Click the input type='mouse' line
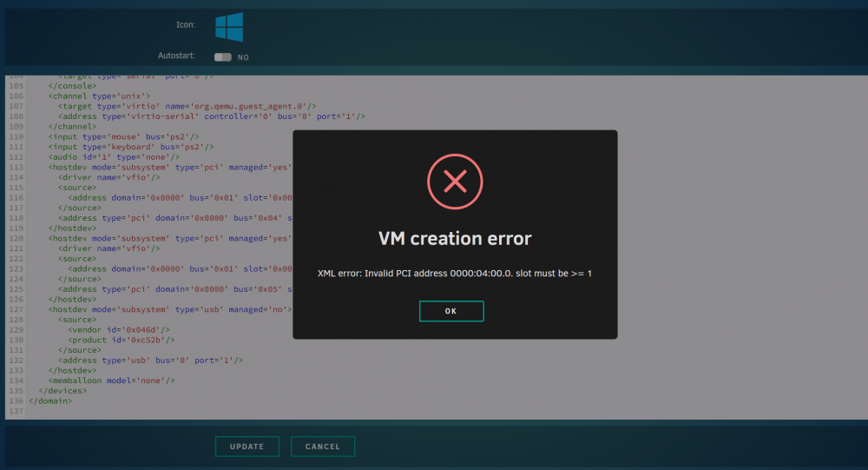Screen dimensions: 868x470 click(x=123, y=136)
